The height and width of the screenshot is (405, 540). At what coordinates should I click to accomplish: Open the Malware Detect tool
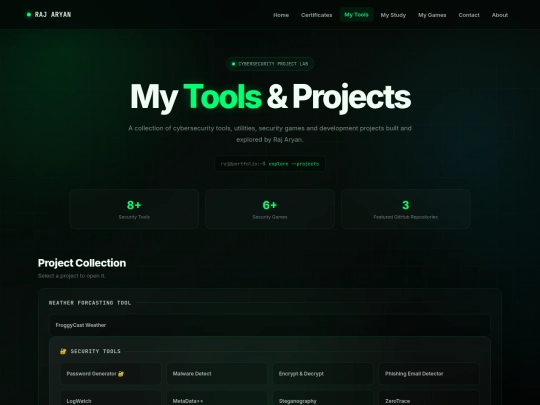217,374
